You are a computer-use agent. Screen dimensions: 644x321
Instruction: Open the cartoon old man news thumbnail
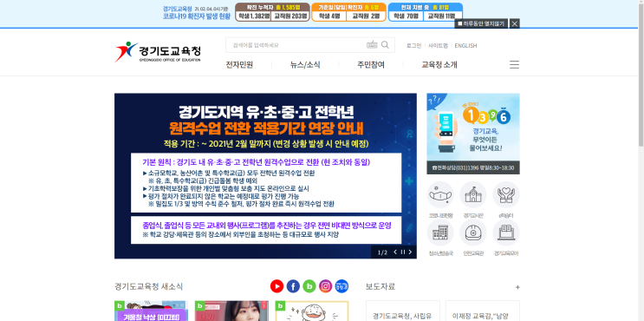pyautogui.click(x=312, y=311)
